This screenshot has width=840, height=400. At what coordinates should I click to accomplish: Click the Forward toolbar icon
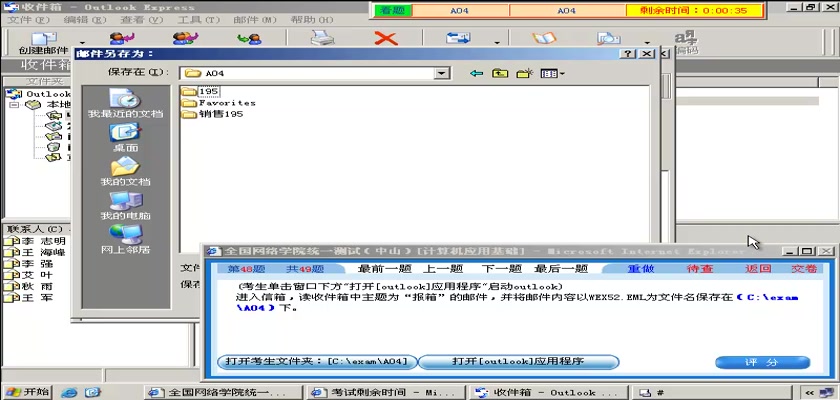coord(249,38)
